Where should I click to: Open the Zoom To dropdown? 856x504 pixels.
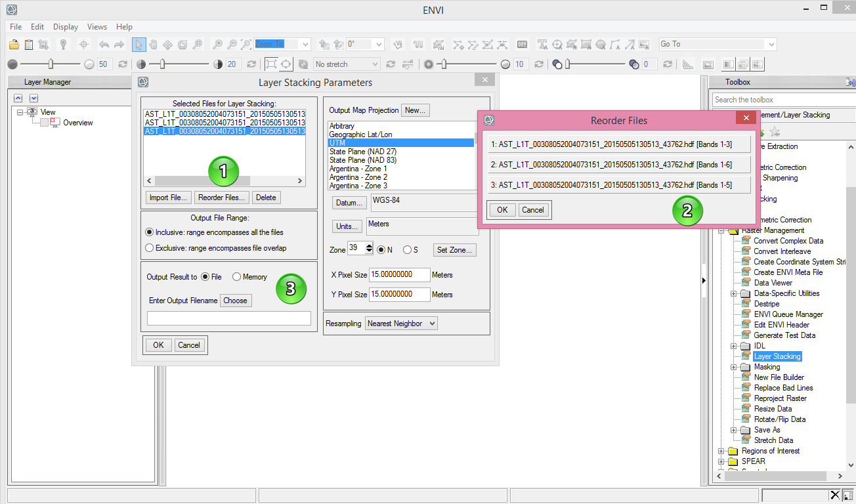click(x=304, y=44)
